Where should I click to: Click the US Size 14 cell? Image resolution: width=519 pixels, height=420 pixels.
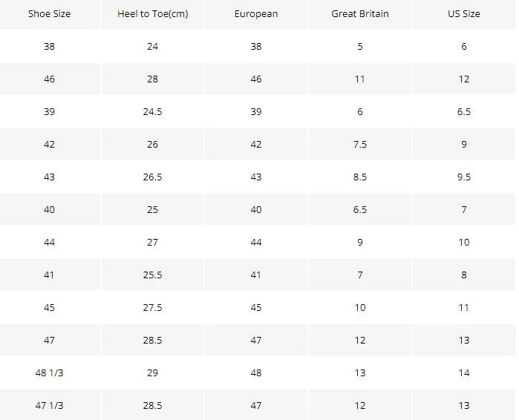pos(464,373)
